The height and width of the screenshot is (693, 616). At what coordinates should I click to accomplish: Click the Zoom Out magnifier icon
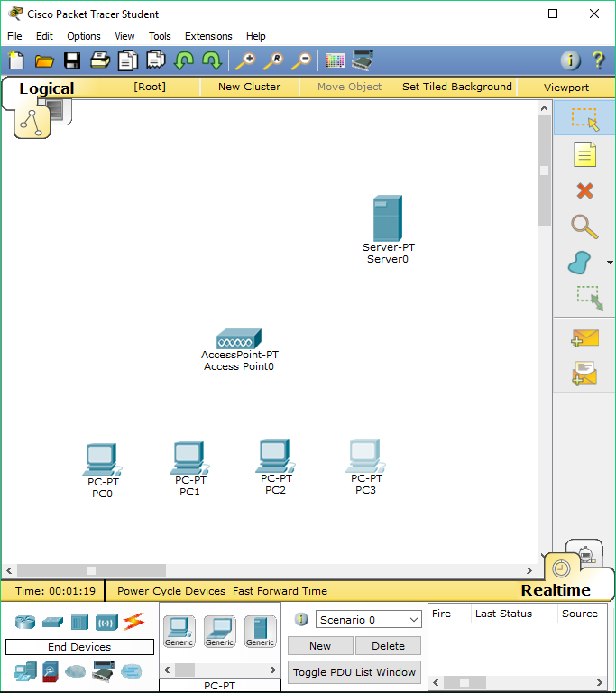301,61
